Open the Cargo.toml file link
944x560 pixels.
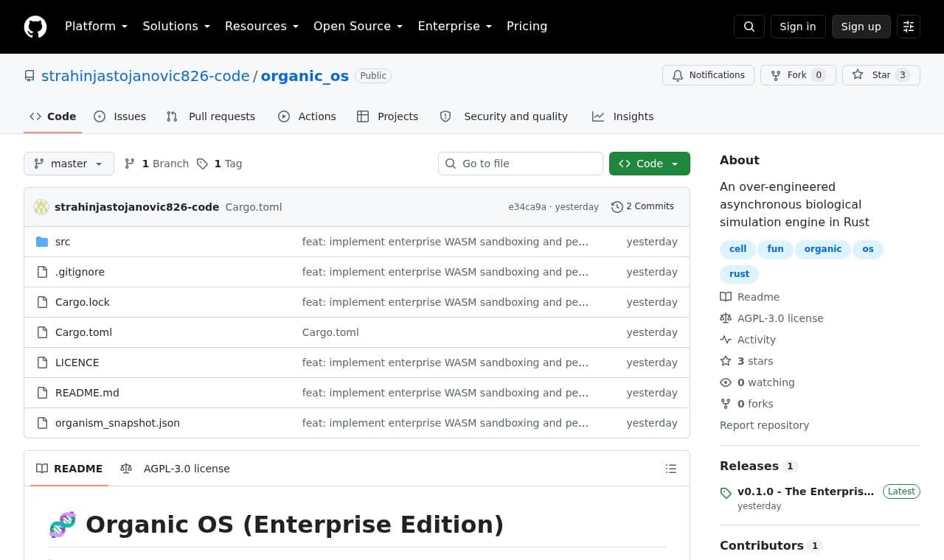pyautogui.click(x=83, y=332)
